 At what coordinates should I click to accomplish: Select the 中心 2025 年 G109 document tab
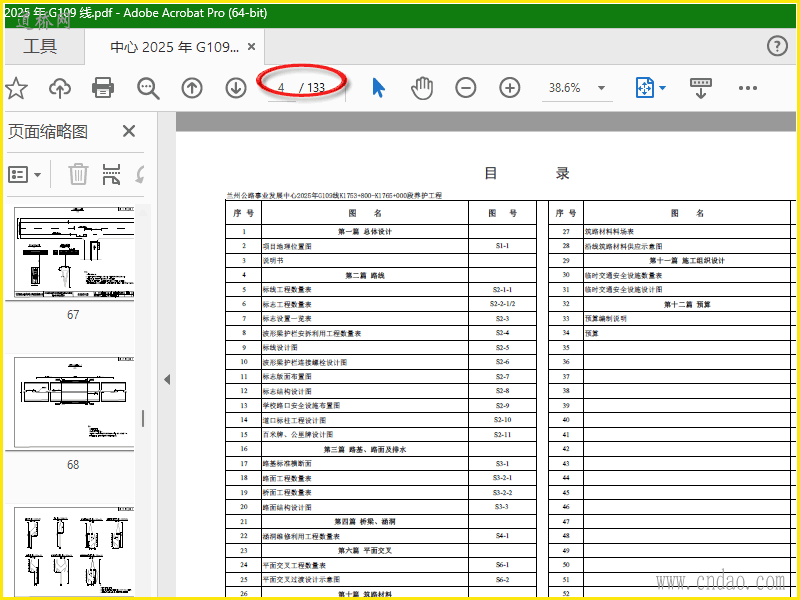click(174, 47)
